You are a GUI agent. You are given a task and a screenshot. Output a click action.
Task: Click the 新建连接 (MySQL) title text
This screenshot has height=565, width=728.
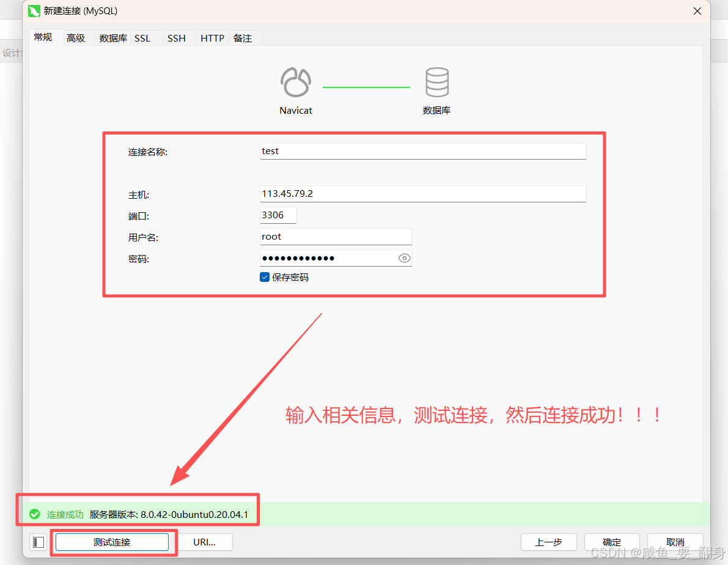pos(80,10)
